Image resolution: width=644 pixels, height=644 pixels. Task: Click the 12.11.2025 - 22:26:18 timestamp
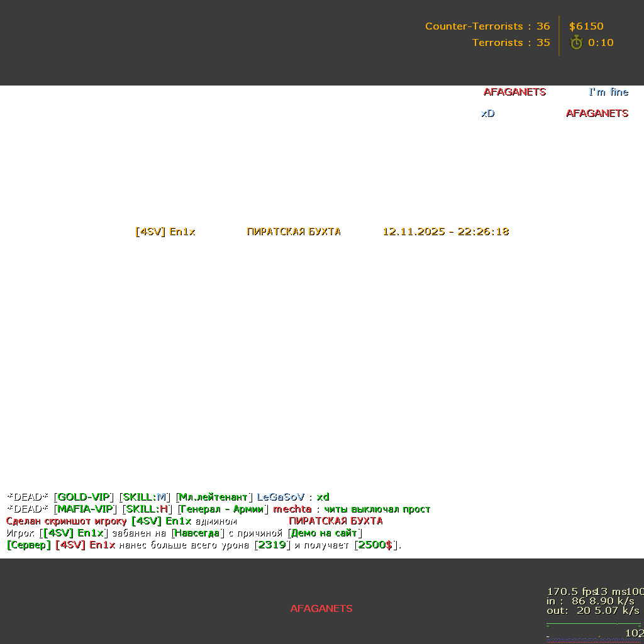point(445,231)
